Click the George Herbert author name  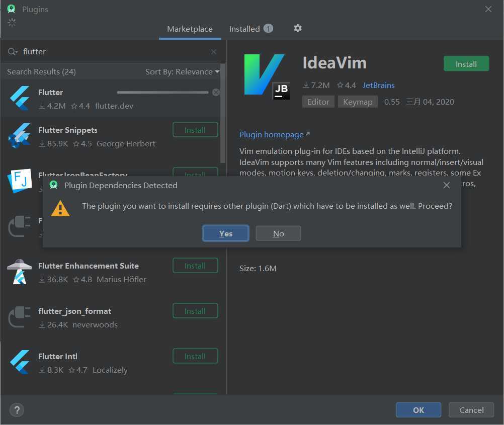click(x=126, y=144)
